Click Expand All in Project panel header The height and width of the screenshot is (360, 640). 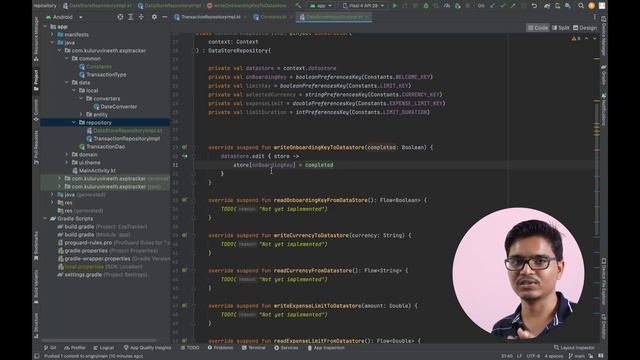(x=131, y=17)
